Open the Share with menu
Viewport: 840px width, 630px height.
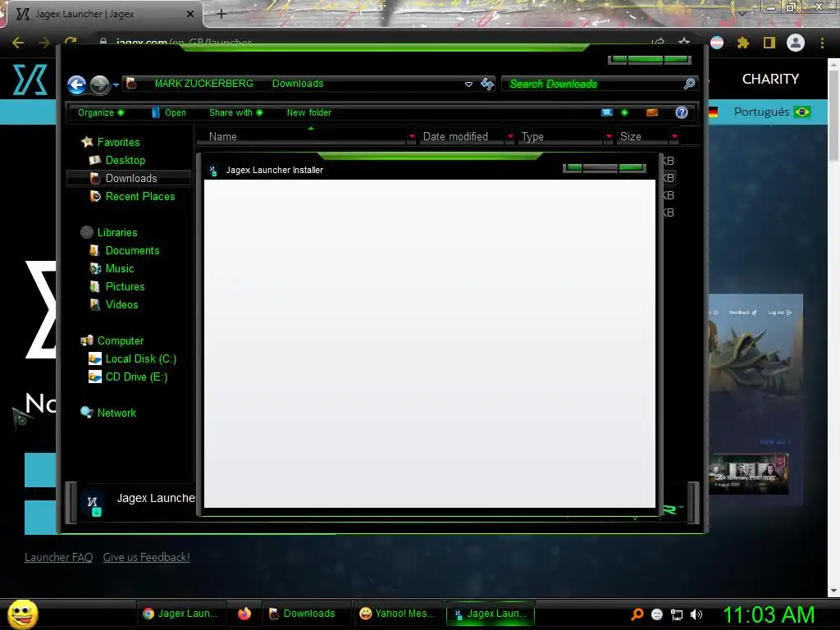235,112
